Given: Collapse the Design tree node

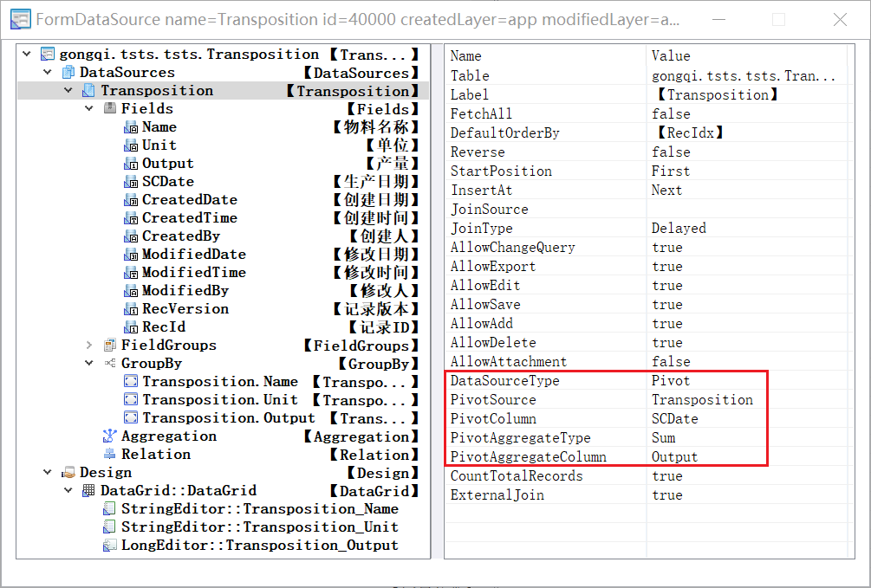Looking at the screenshot, I should click(48, 473).
